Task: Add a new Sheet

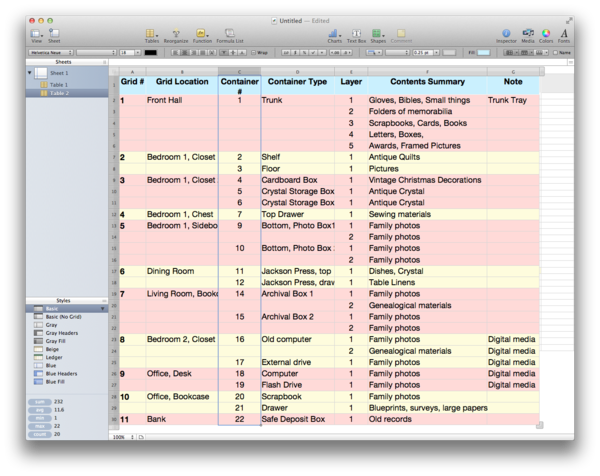Action: click(x=53, y=33)
